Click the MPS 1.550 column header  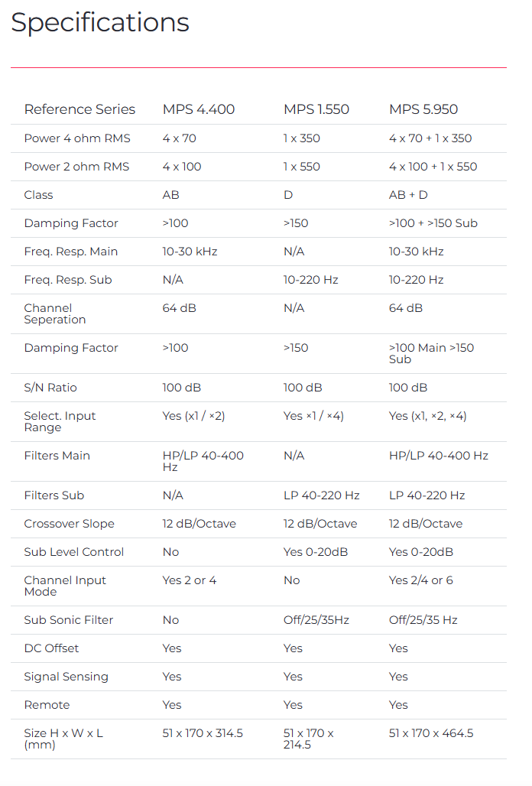pyautogui.click(x=316, y=109)
